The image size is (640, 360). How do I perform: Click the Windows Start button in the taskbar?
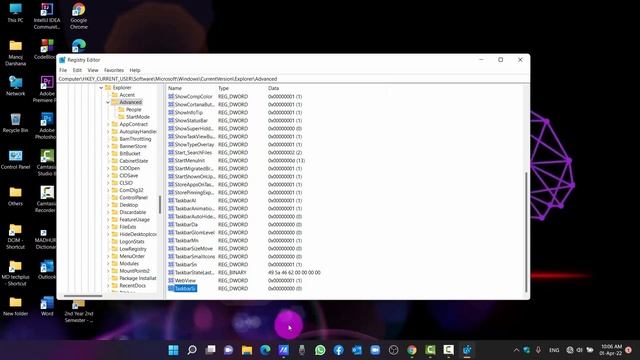[x=173, y=350]
